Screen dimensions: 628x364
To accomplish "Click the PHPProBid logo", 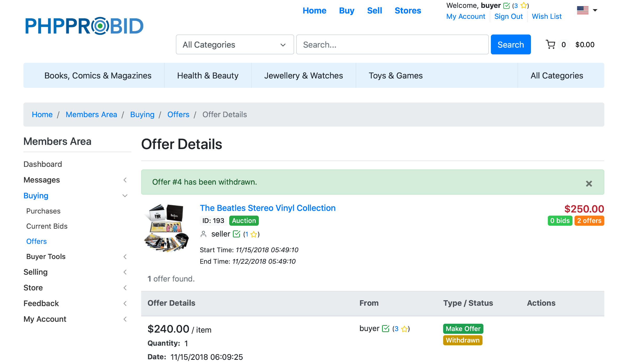I will click(84, 26).
